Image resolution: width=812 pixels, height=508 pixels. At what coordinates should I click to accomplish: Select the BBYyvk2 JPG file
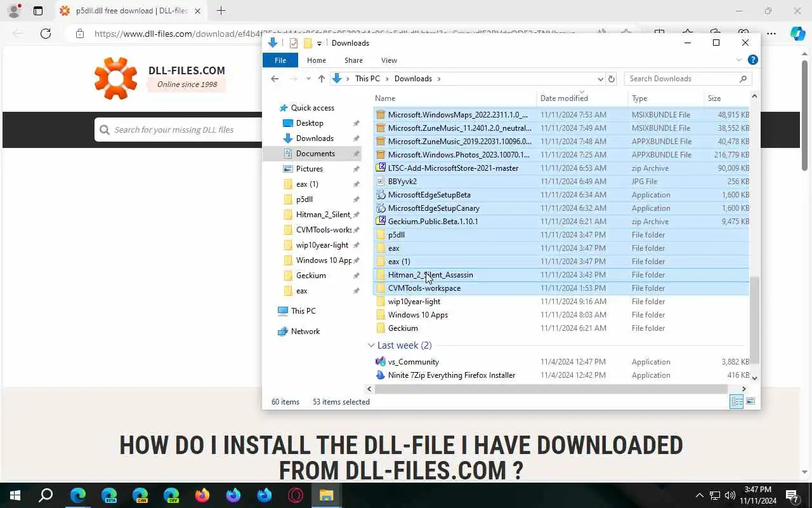[x=561, y=182]
